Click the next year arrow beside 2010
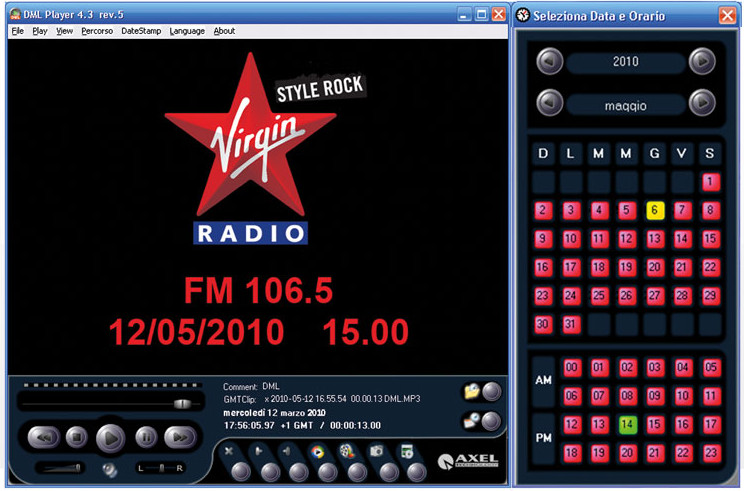Image resolution: width=744 pixels, height=491 pixels. click(x=702, y=62)
